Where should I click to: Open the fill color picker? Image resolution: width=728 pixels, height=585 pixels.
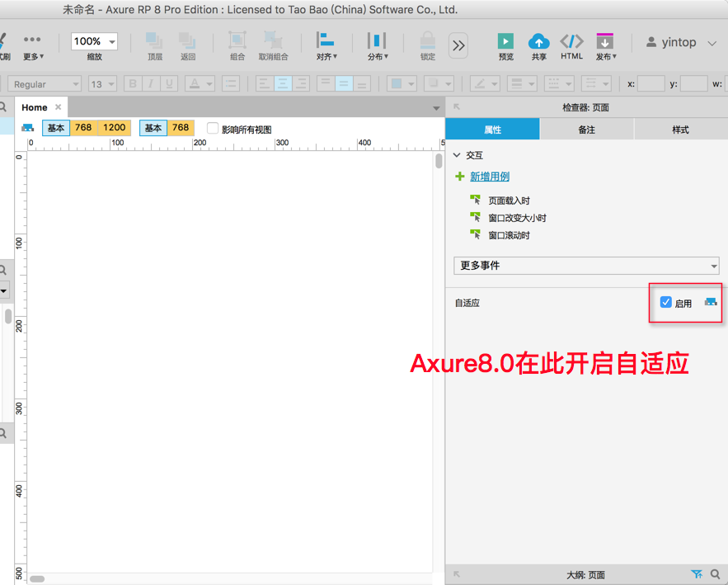click(402, 84)
